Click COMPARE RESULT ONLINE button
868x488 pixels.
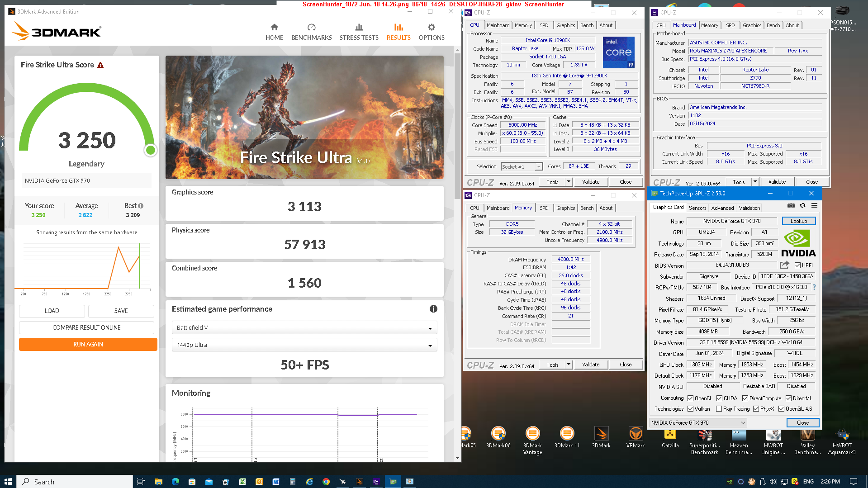click(86, 327)
